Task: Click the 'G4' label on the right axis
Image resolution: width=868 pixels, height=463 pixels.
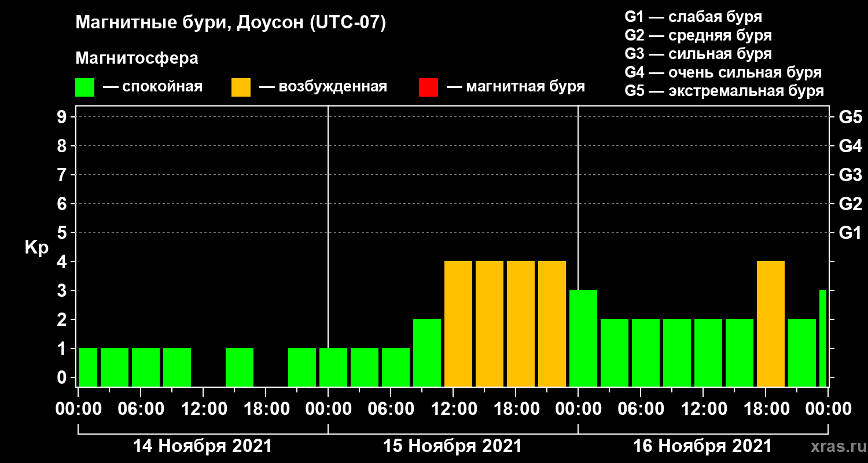Action: tap(850, 146)
